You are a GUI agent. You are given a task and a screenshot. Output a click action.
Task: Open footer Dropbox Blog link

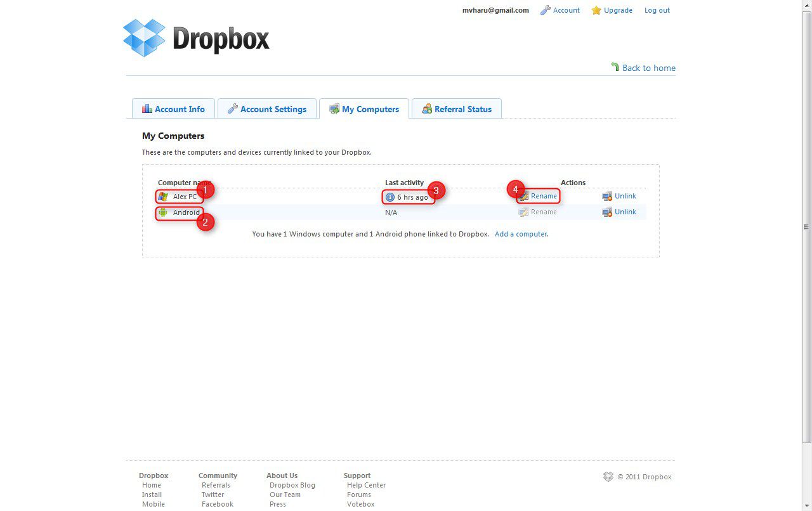click(x=292, y=485)
